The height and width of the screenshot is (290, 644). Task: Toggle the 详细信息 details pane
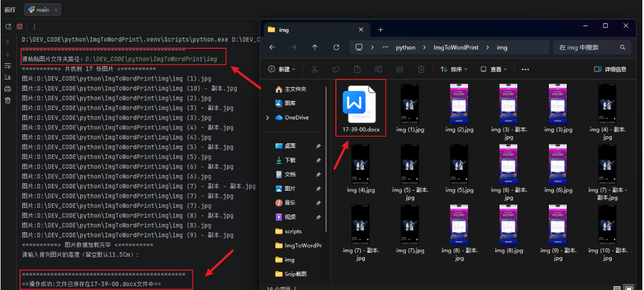click(610, 69)
